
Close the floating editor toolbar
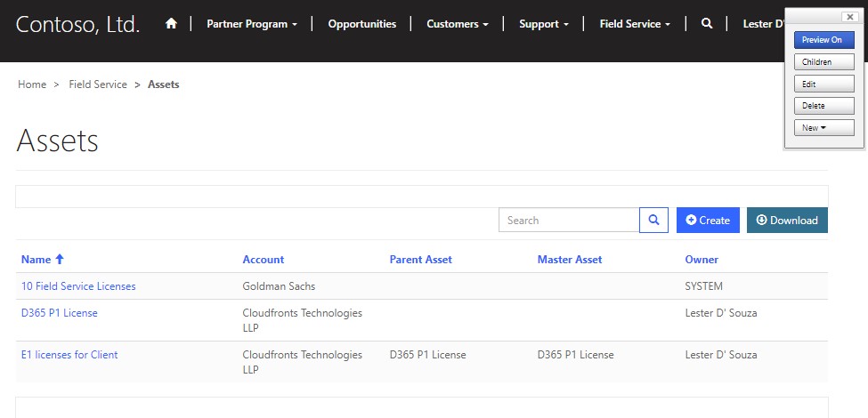tap(849, 17)
